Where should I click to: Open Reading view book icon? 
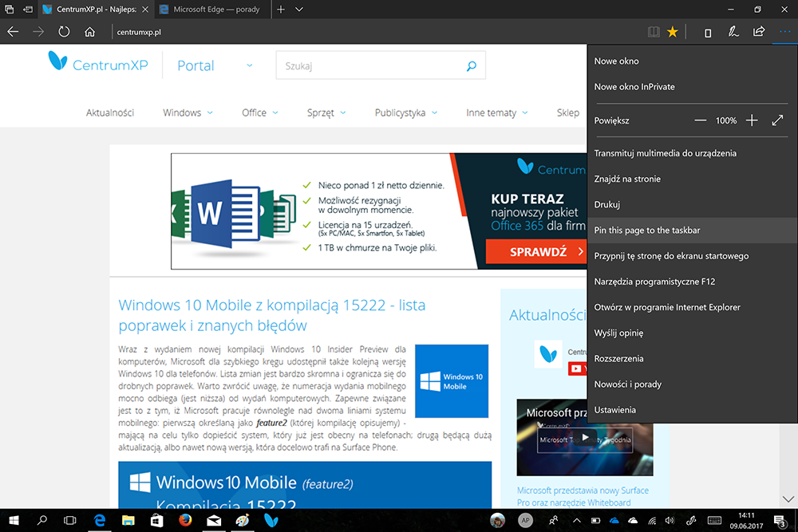point(654,32)
